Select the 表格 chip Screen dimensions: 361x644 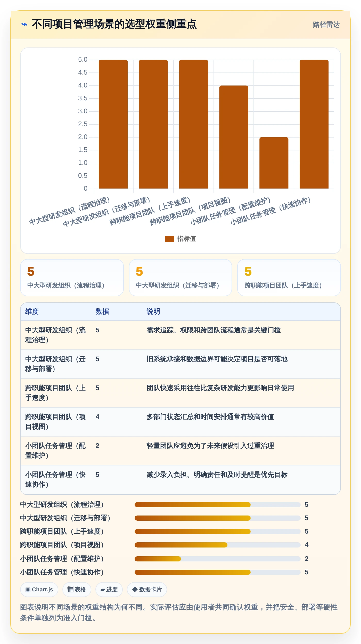pyautogui.click(x=77, y=590)
